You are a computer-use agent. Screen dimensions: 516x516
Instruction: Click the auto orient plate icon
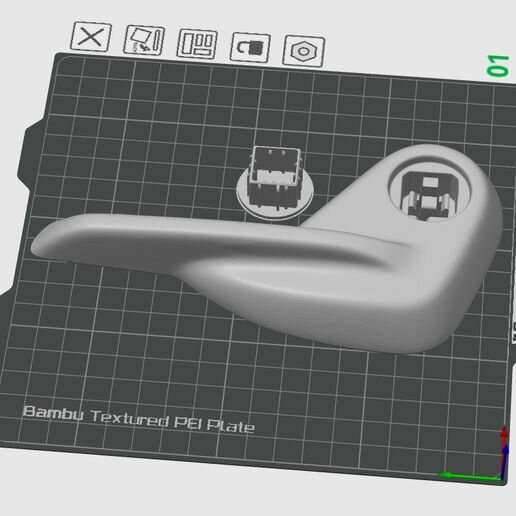pyautogui.click(x=144, y=40)
